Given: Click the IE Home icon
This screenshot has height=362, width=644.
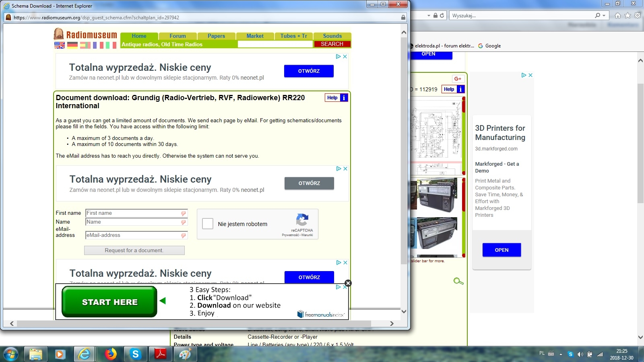Looking at the screenshot, I should tap(618, 16).
